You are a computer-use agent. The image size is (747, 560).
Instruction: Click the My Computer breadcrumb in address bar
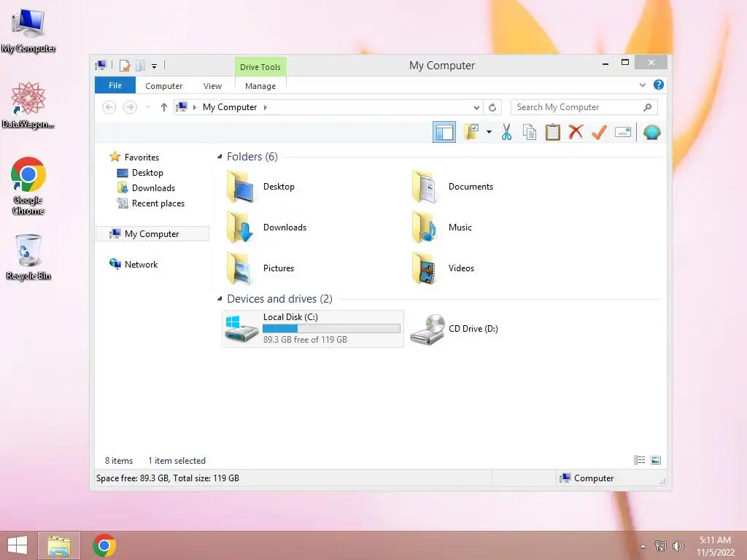tap(230, 107)
